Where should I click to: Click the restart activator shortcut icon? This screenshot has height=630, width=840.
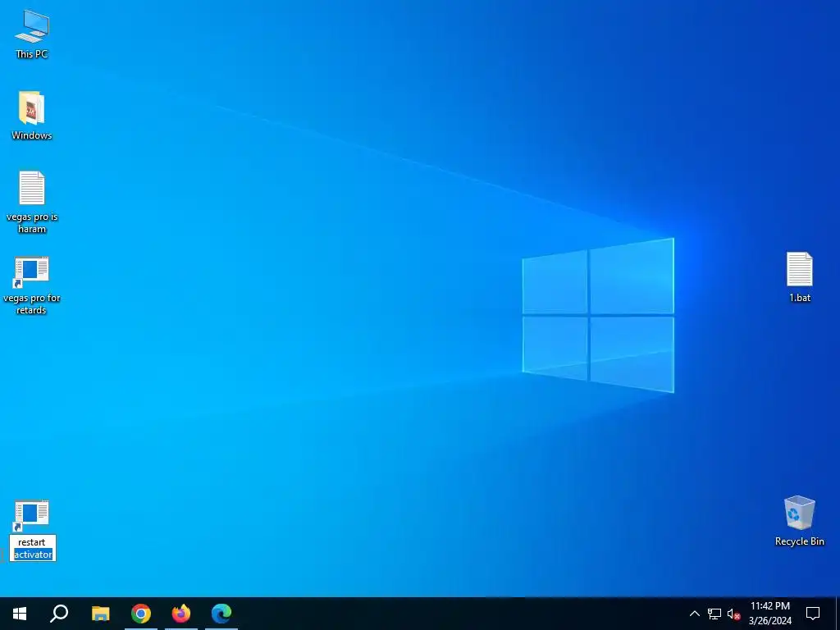pyautogui.click(x=31, y=516)
